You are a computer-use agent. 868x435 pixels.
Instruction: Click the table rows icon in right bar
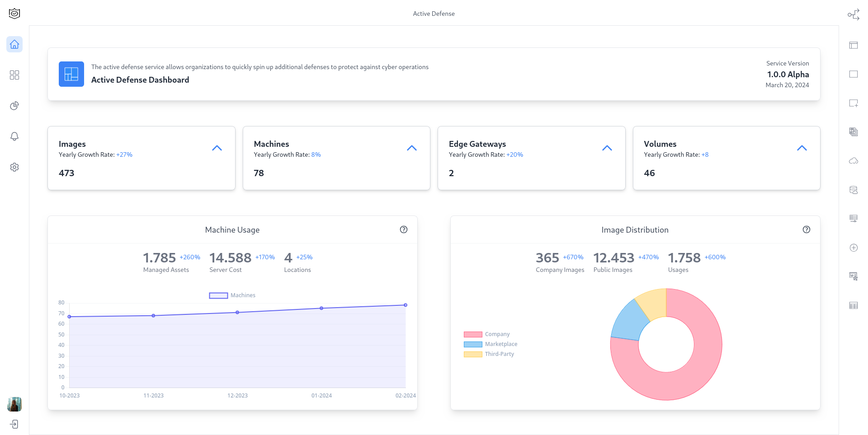[x=854, y=305]
